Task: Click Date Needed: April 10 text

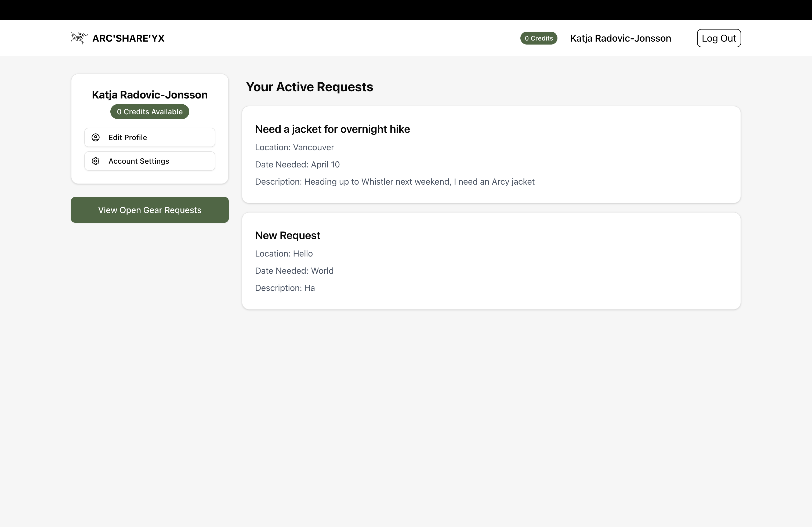Action: pos(297,165)
